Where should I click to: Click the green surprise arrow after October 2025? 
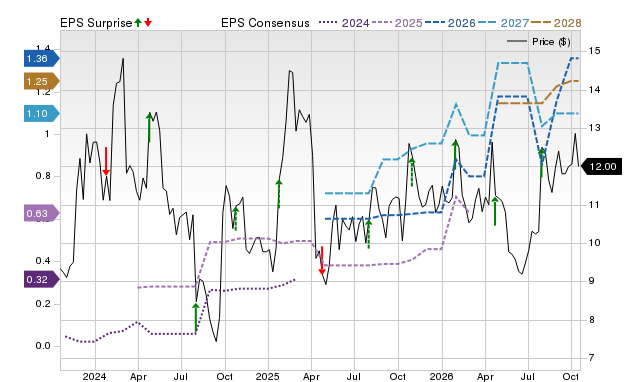412,172
